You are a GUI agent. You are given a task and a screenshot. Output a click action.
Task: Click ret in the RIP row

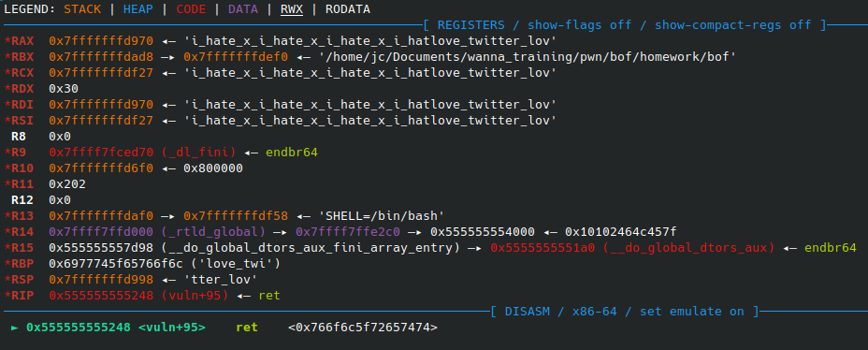pos(269,295)
